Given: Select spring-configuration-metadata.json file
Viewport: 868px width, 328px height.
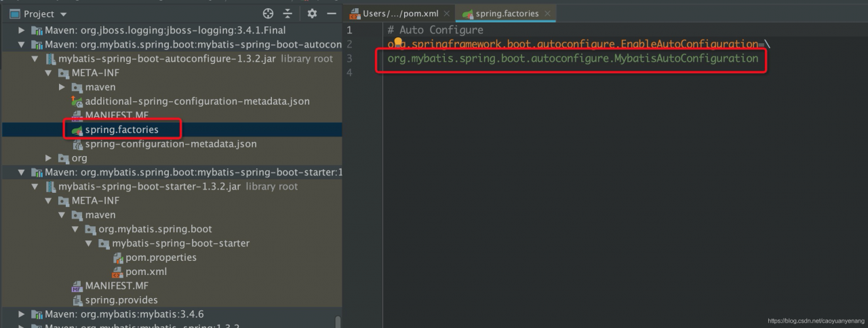Looking at the screenshot, I should 171,144.
